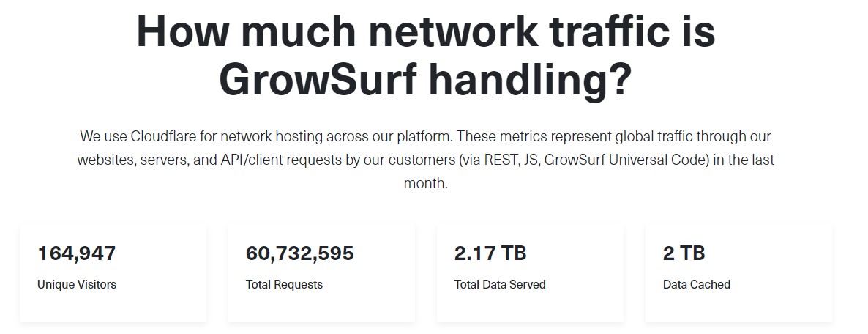
Task: Click the Unique Visitors label
Action: [x=77, y=284]
